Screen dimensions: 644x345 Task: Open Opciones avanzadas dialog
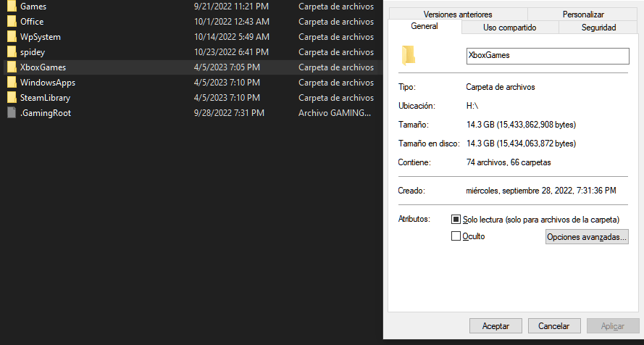(x=587, y=237)
